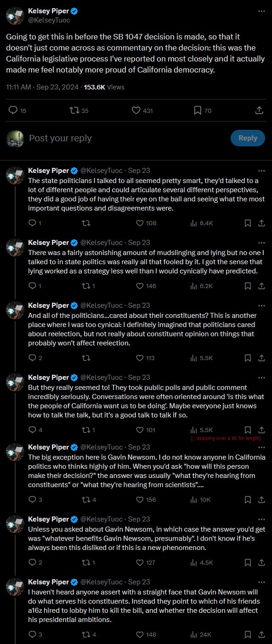Share the main post via the share icon
The height and width of the screenshot is (644, 272).
(x=259, y=110)
